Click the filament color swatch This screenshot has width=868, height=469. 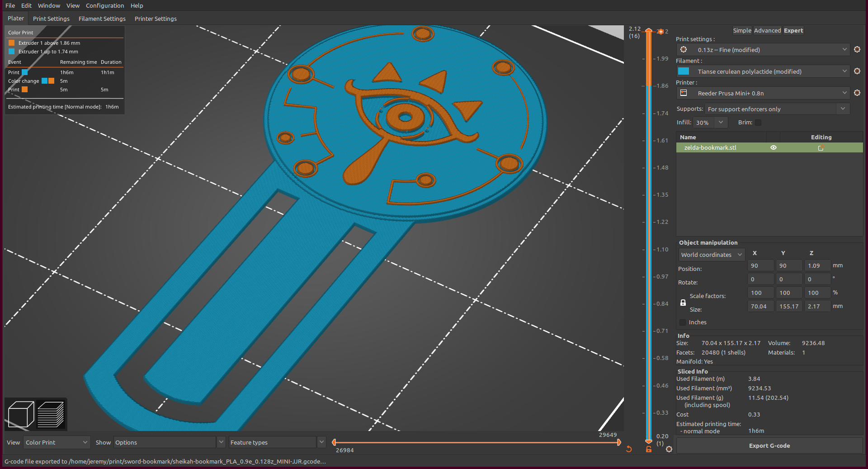[x=684, y=71]
